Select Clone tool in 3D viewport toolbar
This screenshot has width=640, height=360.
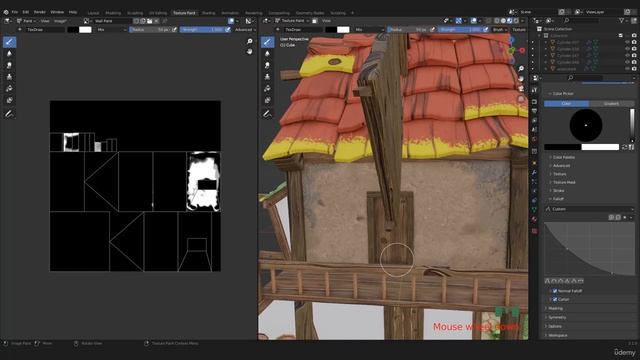[267, 77]
